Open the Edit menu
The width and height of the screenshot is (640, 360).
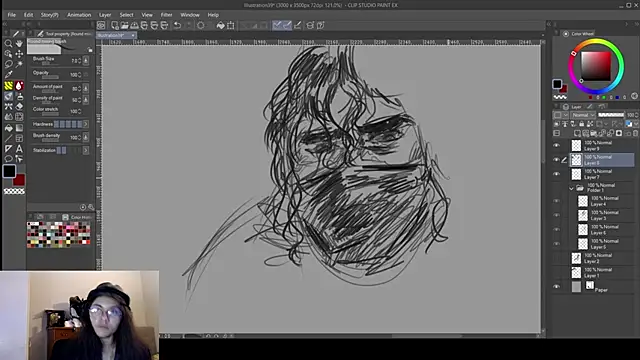click(x=28, y=15)
